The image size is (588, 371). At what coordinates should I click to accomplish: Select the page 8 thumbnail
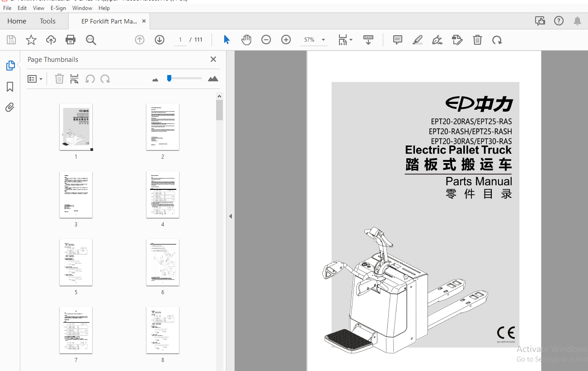point(163,330)
